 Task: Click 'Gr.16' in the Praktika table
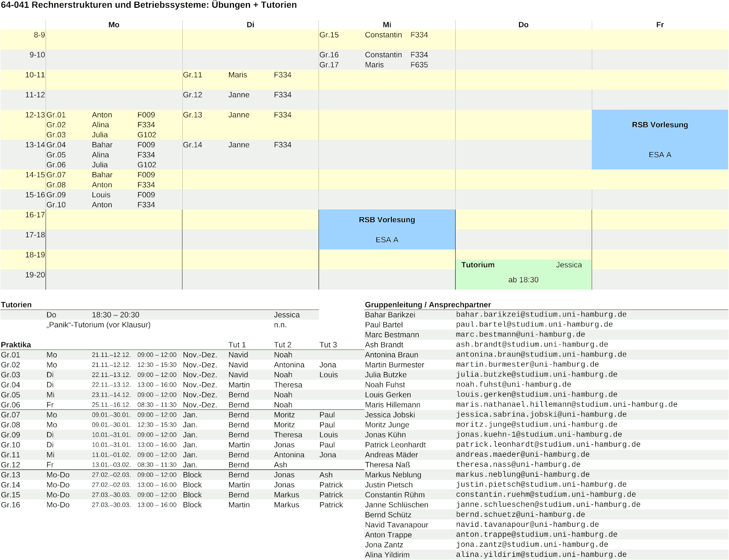(10, 505)
